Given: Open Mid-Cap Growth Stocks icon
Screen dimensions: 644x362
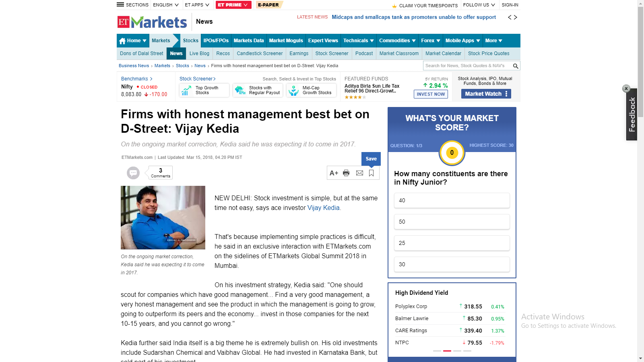Looking at the screenshot, I should 293,90.
